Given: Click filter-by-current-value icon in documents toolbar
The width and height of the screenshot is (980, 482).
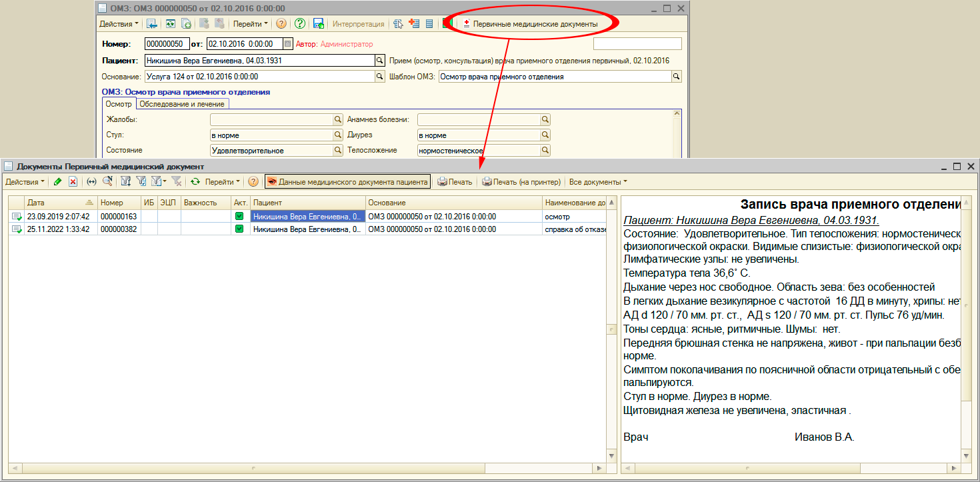Looking at the screenshot, I should click(x=141, y=181).
